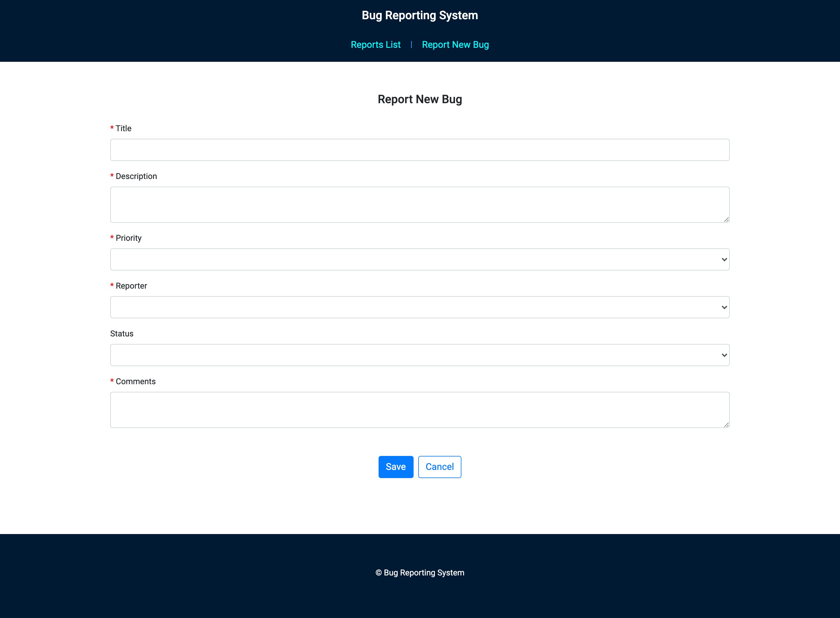The image size is (840, 618).
Task: Open the Reporter dropdown
Action: coord(419,307)
